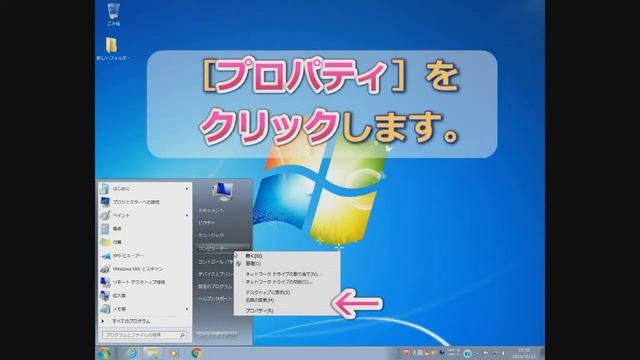Open 既定のプログラム from Start menu

coord(215,287)
